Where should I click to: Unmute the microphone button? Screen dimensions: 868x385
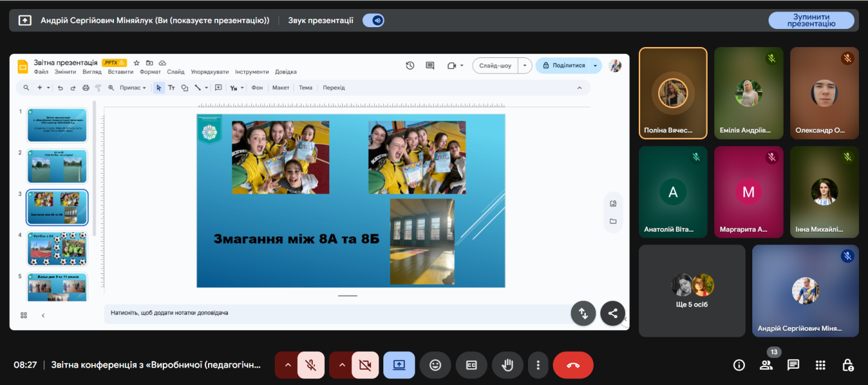click(x=310, y=365)
